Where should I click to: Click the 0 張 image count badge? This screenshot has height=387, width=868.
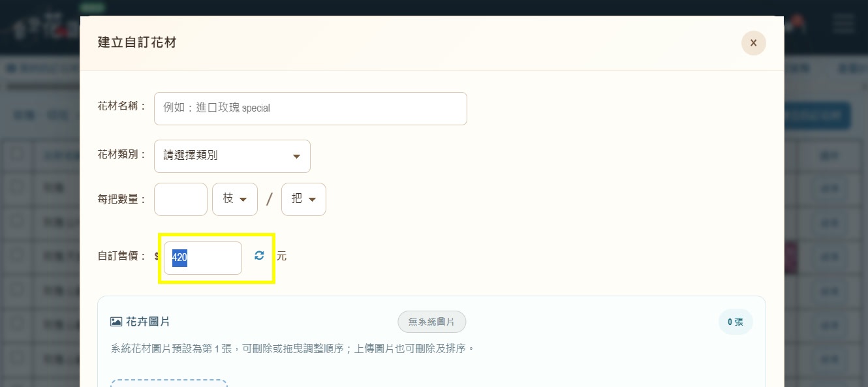click(x=736, y=322)
